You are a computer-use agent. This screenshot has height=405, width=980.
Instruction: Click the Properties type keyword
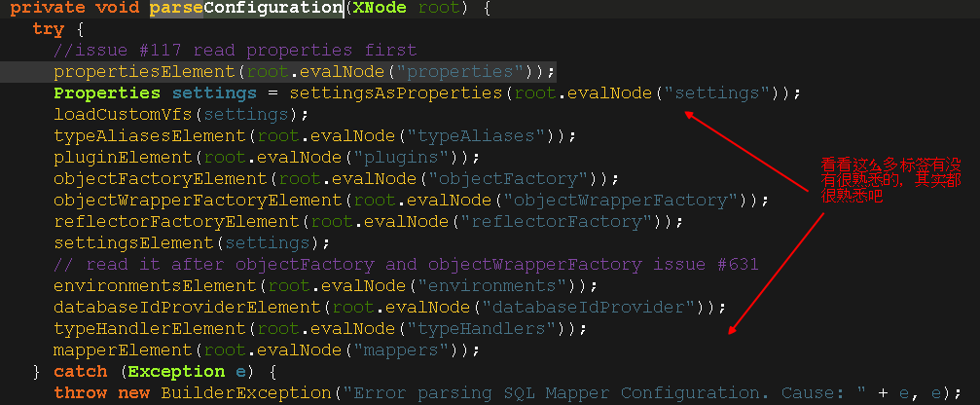[x=107, y=93]
